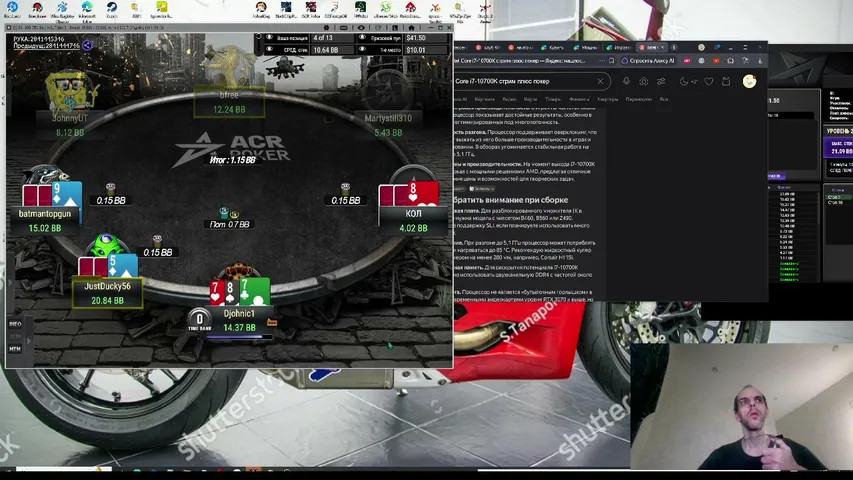
Task: Open favorites heart icon in Yandex header
Action: [x=709, y=81]
